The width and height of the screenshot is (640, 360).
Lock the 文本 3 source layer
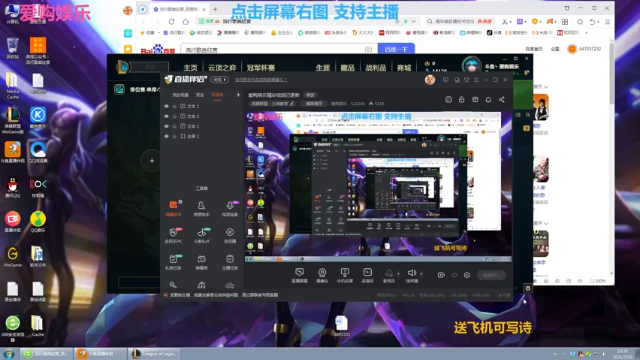174,116
